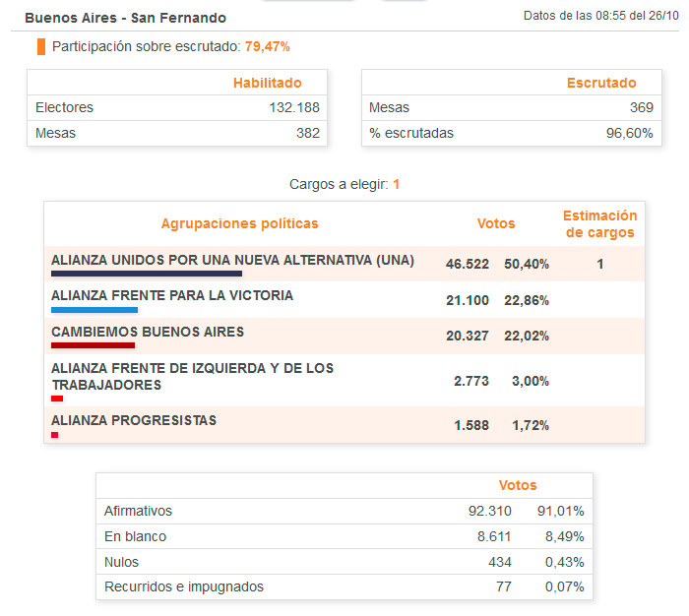Click the Agrupaciones políticas column header
Viewport: 689px width, 616px height.
(x=239, y=223)
